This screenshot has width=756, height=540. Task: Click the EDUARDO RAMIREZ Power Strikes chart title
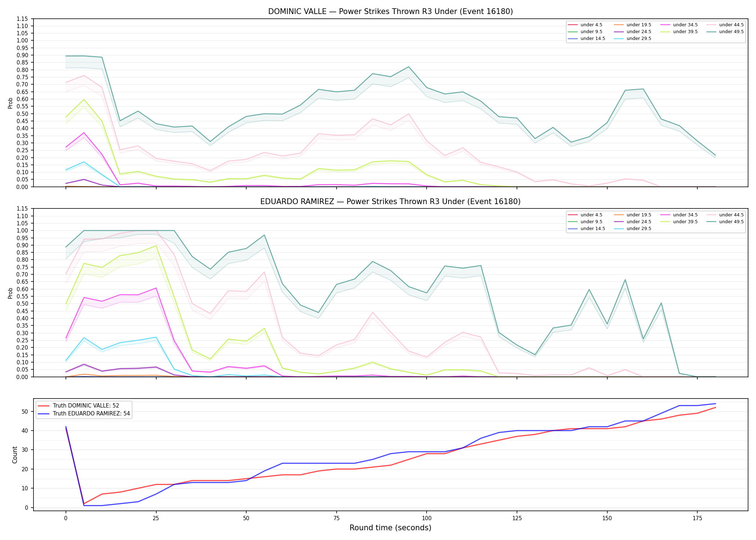(x=390, y=202)
